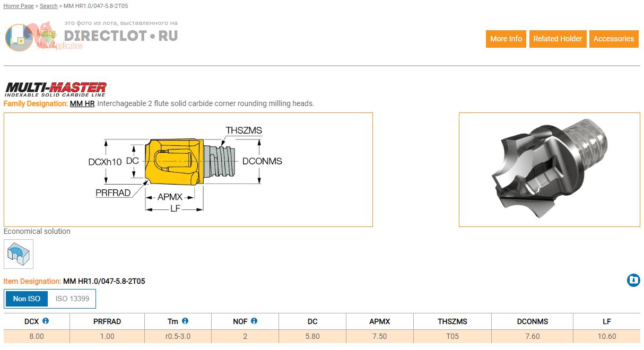Viewport: 644px width, 350px height.
Task: Open the 3D milling head product photo
Action: (x=550, y=170)
